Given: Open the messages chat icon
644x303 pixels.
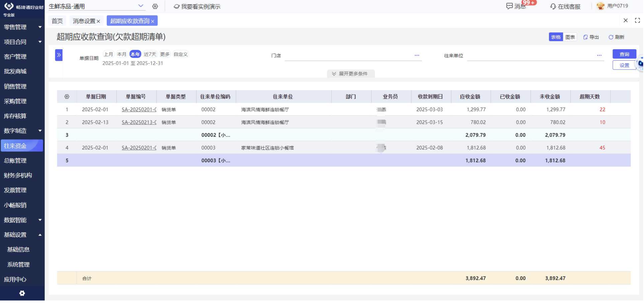Looking at the screenshot, I should pyautogui.click(x=509, y=6).
